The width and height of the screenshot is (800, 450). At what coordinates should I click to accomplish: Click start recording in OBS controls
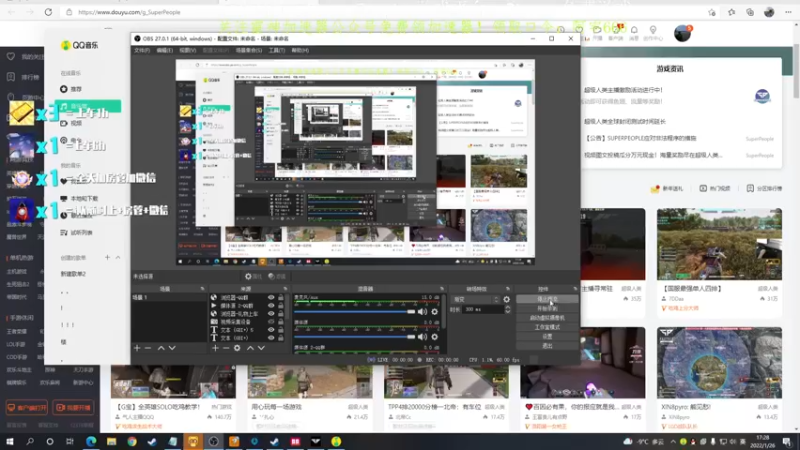[x=547, y=309]
